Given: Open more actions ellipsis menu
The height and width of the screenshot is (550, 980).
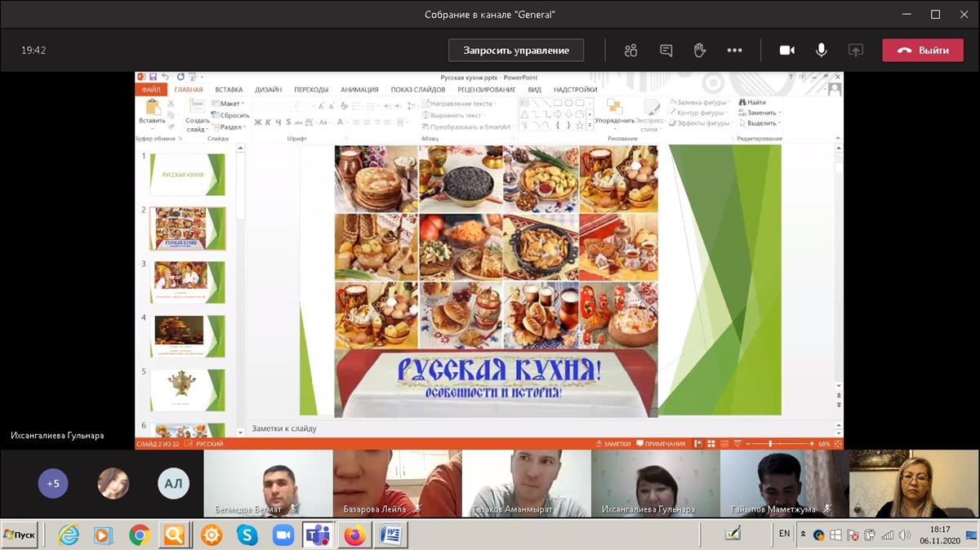Looking at the screenshot, I should [734, 51].
